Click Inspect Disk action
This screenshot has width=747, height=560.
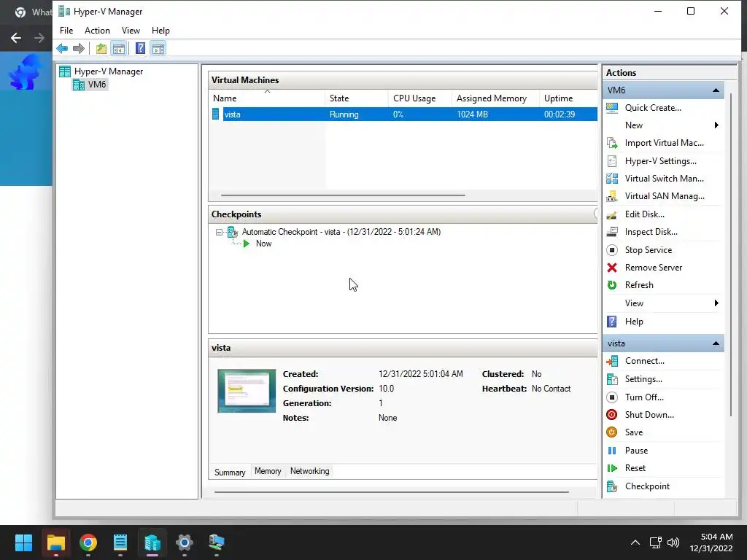pos(651,232)
